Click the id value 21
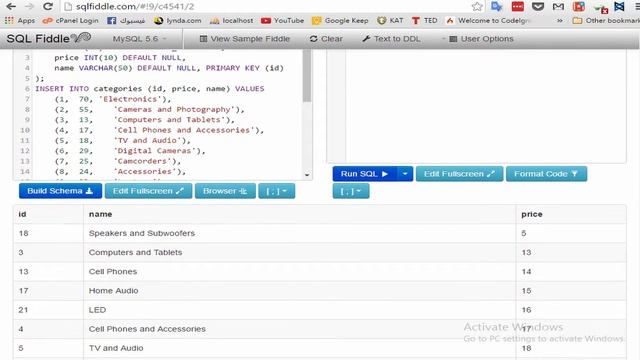 pos(23,310)
